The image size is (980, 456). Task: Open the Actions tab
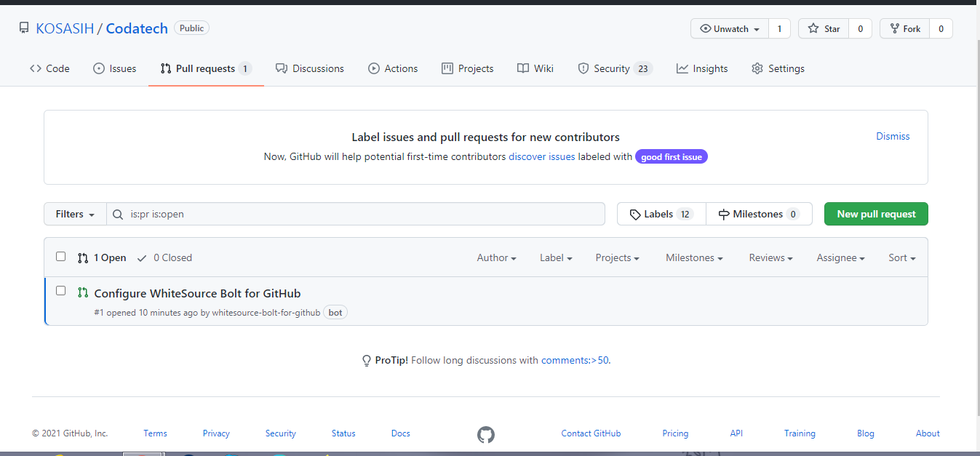pyautogui.click(x=393, y=68)
